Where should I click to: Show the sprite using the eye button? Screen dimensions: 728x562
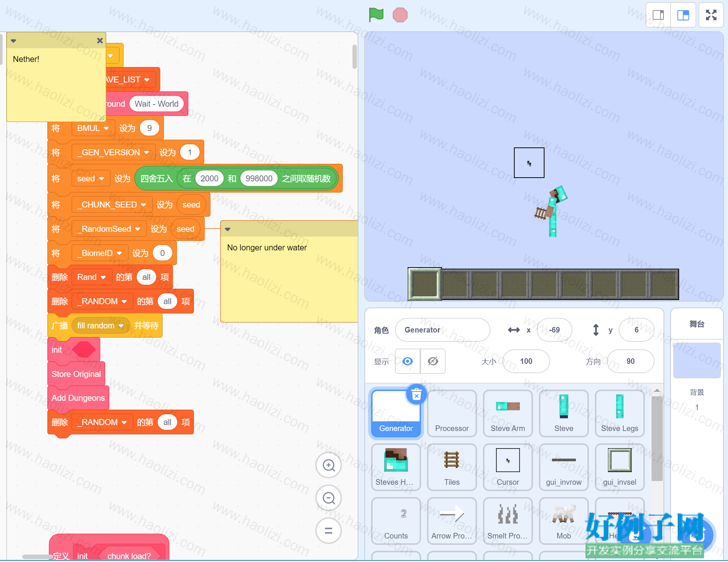click(x=408, y=361)
